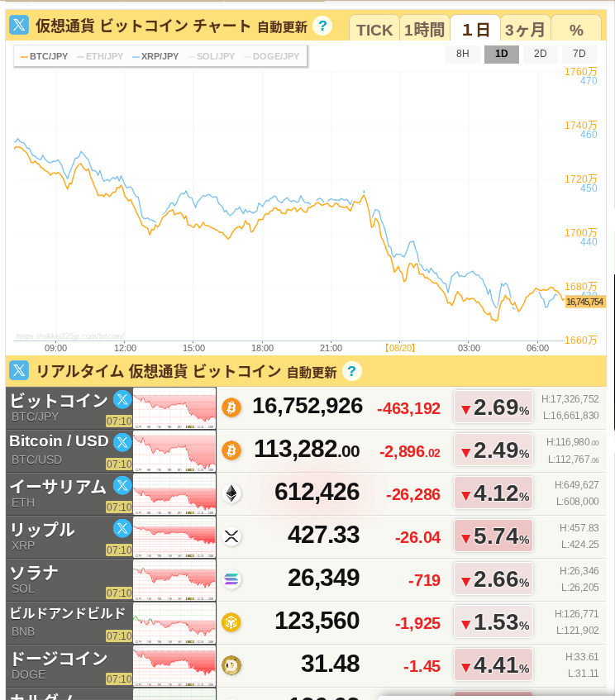Click the ドージコイン DOGE name link
The image size is (615, 700).
pyautogui.click(x=58, y=659)
